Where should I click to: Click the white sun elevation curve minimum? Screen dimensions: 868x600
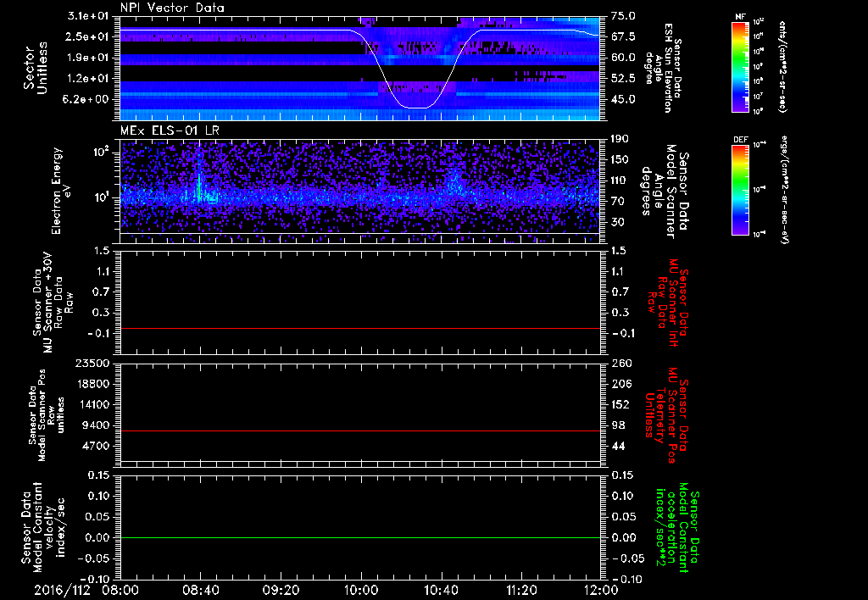click(416, 108)
